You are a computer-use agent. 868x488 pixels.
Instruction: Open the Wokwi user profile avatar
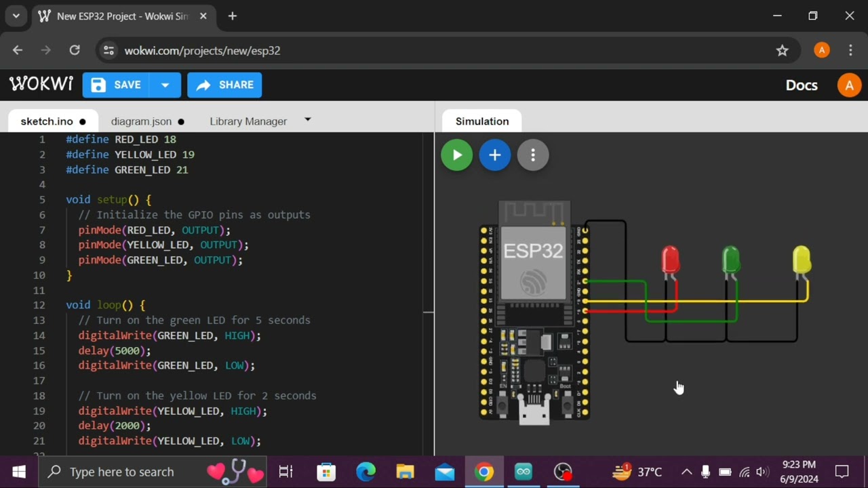[849, 85]
